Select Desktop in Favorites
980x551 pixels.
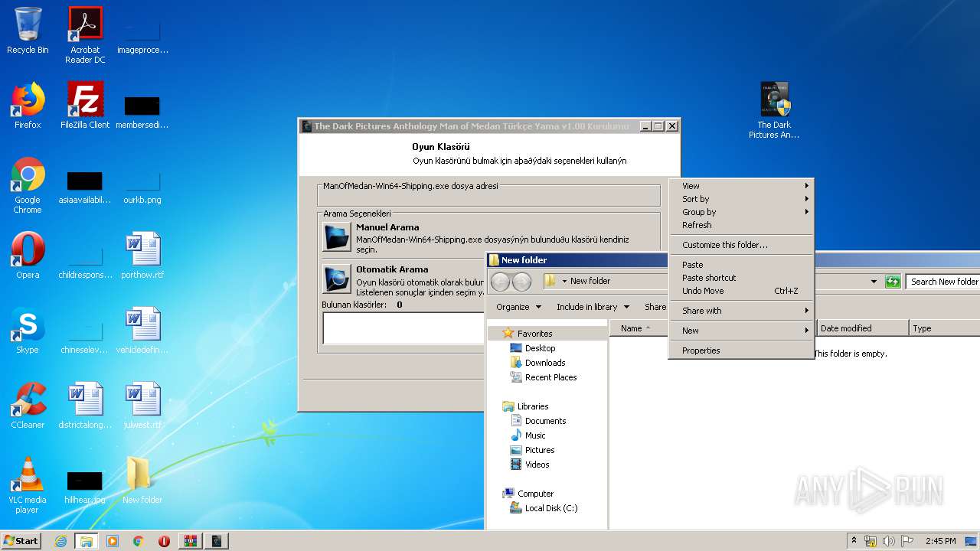coord(540,348)
